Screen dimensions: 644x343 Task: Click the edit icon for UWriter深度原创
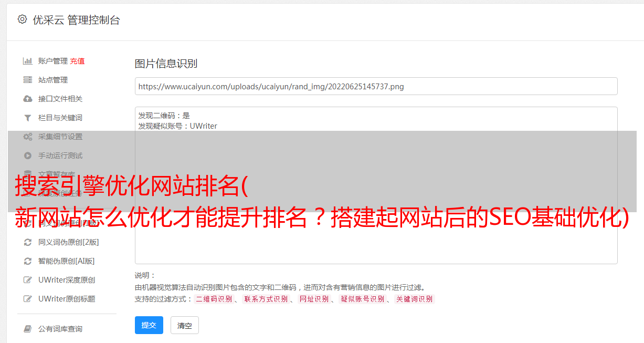[x=28, y=280]
